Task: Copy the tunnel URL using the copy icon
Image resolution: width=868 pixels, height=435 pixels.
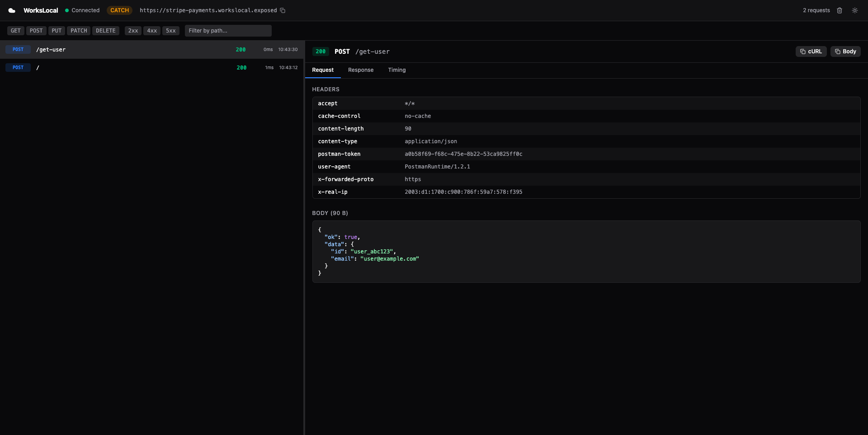Action: 283,10
